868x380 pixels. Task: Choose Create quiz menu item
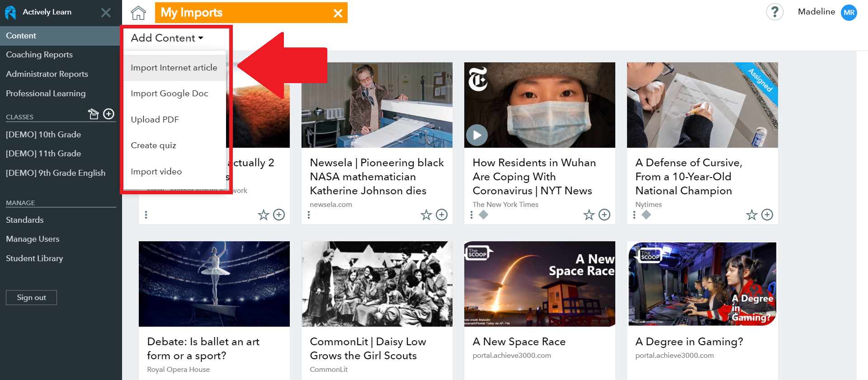pos(175,145)
